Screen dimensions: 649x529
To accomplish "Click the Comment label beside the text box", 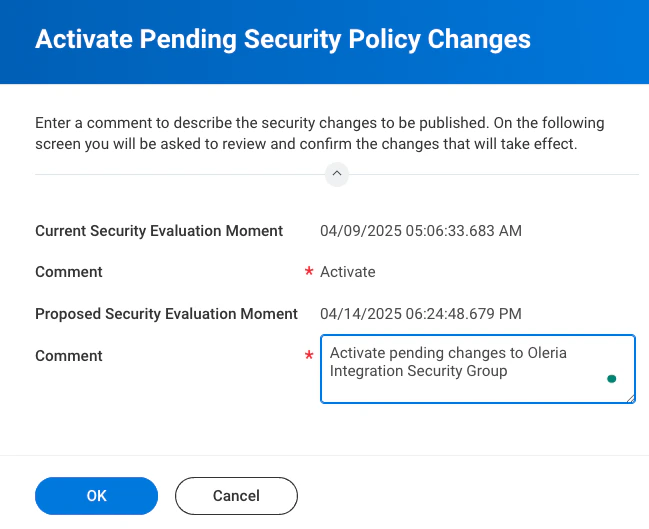I will click(x=69, y=356).
